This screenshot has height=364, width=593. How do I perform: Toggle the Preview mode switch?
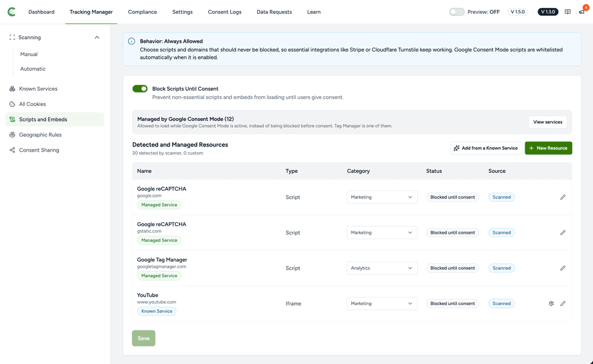pos(457,12)
